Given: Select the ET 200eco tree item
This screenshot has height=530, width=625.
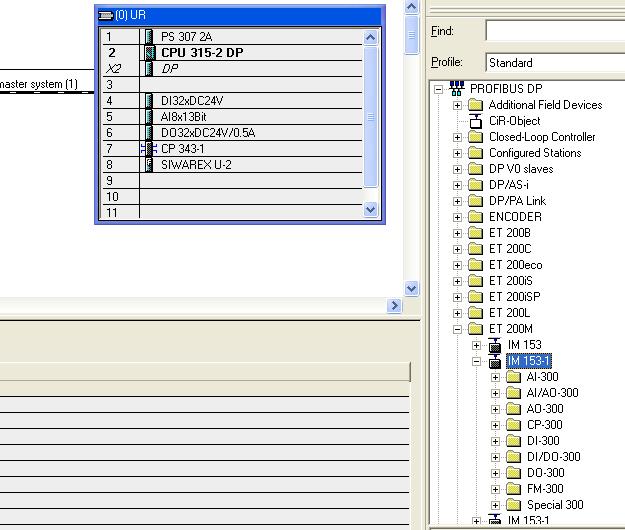Looking at the screenshot, I should tap(515, 265).
